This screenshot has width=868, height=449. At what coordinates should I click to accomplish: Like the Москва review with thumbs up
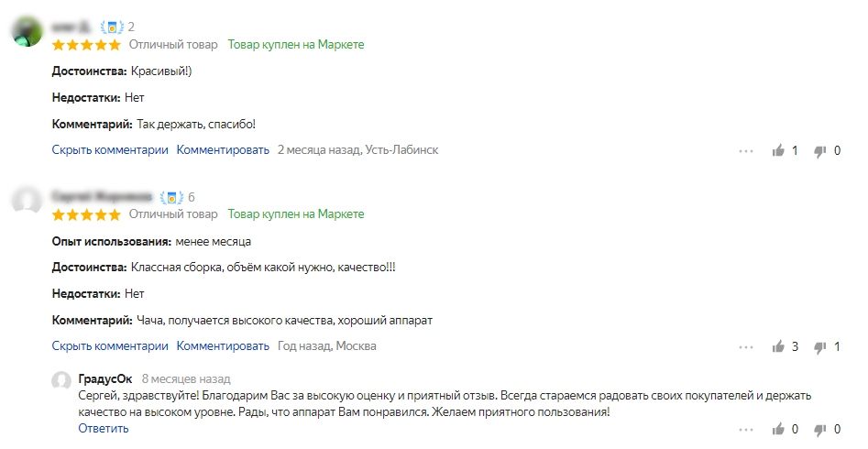[x=779, y=346]
